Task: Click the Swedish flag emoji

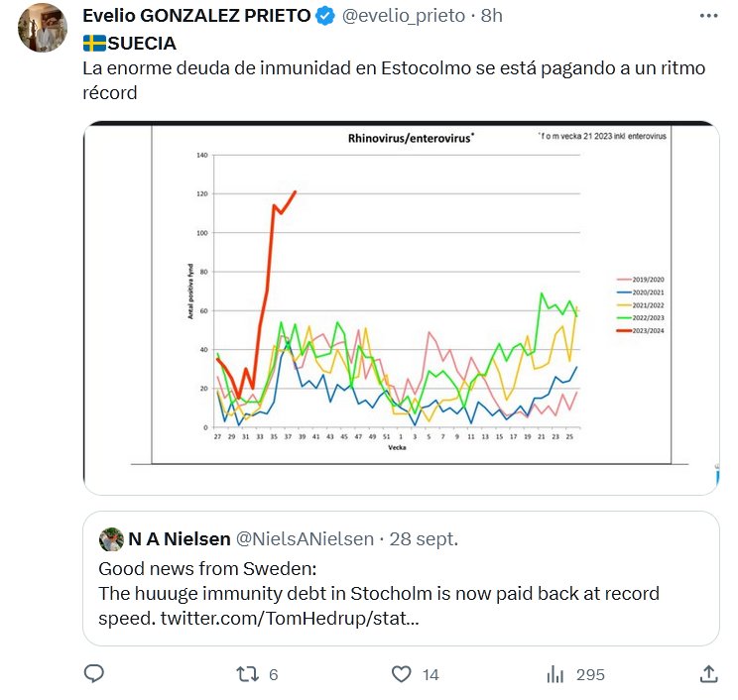Action: pyautogui.click(x=93, y=44)
